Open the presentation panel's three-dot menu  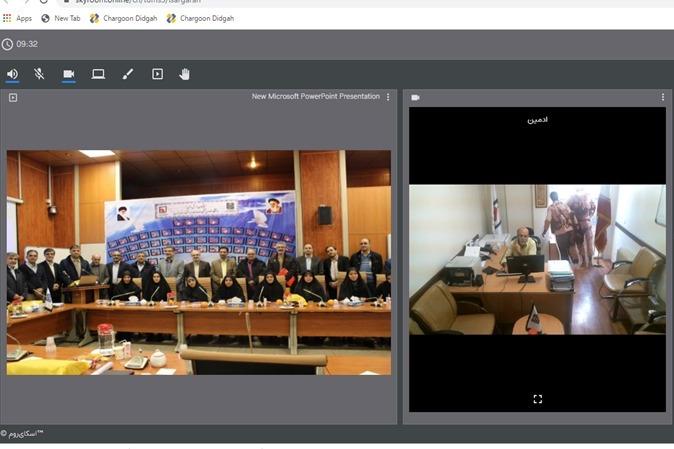[x=389, y=97]
